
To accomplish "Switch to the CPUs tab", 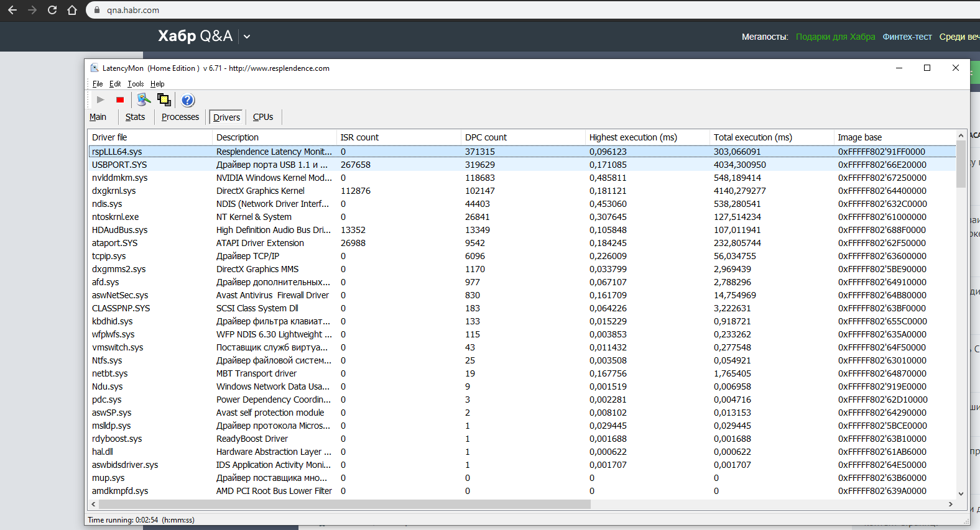I will pos(263,117).
